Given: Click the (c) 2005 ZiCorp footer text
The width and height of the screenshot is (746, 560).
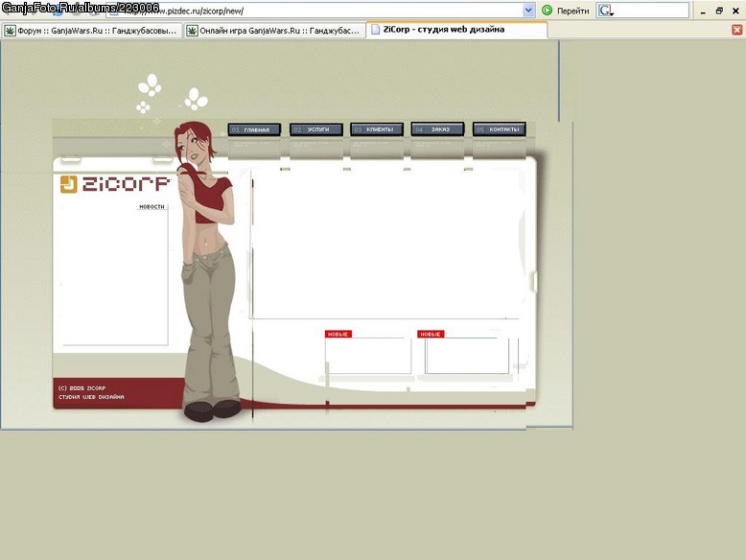Looking at the screenshot, I should tap(82, 388).
